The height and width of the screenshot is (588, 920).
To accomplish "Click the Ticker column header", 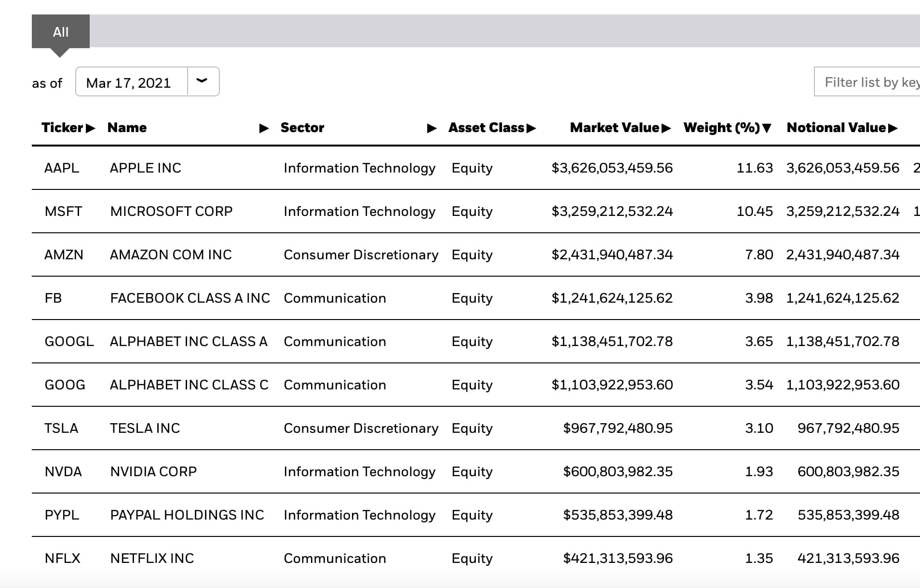I will click(x=62, y=128).
